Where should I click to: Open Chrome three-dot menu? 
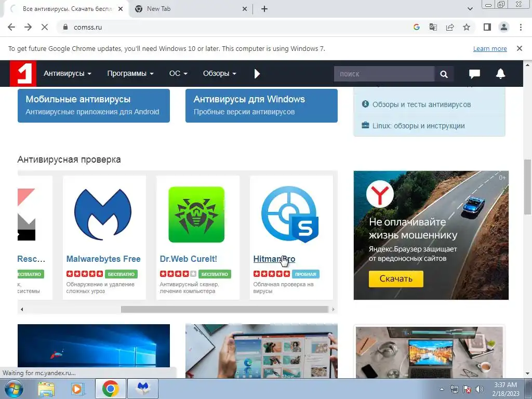coord(521,27)
